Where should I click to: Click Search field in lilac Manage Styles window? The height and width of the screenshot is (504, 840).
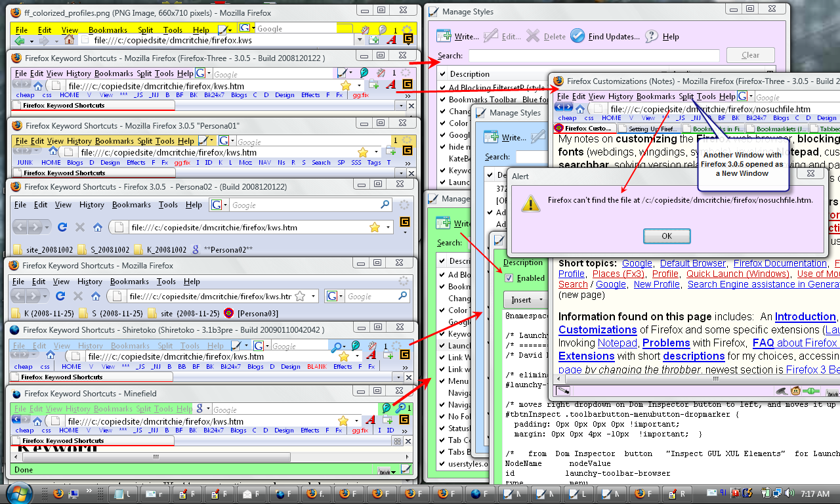(x=593, y=56)
